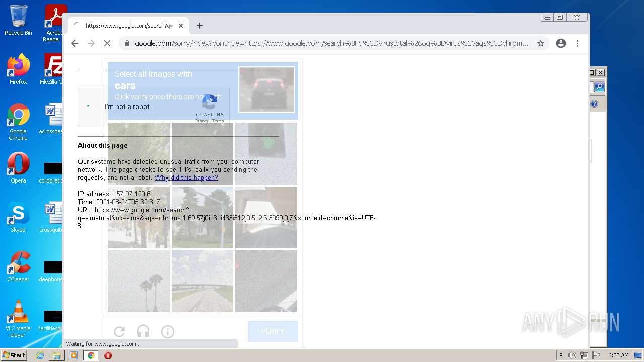Image resolution: width=644 pixels, height=362 pixels.
Task: Open the volume control in system tray
Action: [x=572, y=355]
